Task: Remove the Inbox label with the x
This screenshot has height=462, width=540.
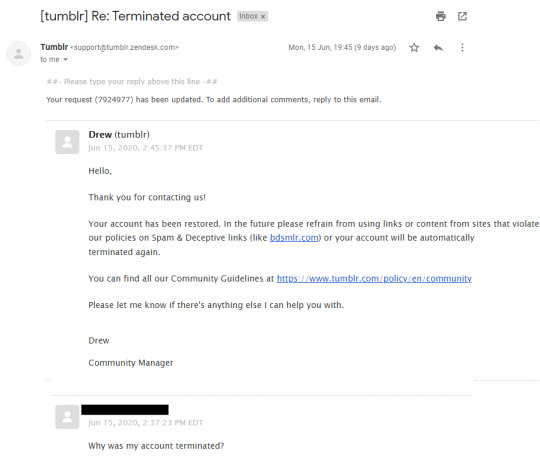Action: 263,17
